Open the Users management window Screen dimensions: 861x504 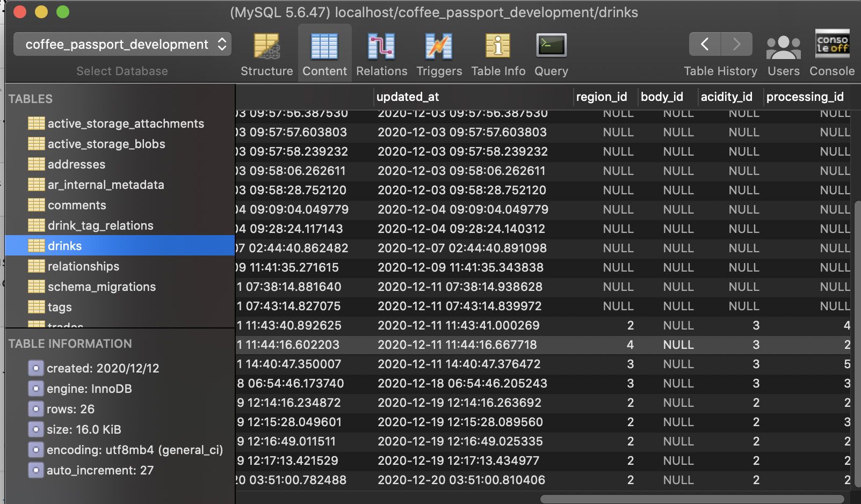(x=783, y=52)
